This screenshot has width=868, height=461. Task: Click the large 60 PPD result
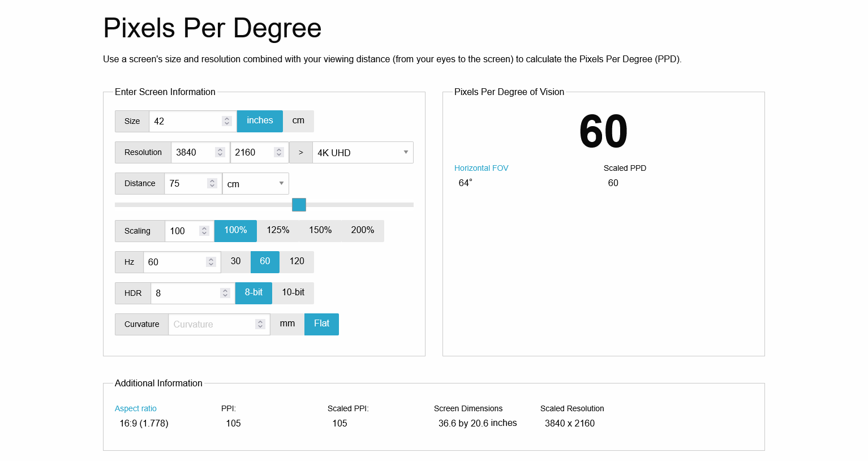(604, 132)
